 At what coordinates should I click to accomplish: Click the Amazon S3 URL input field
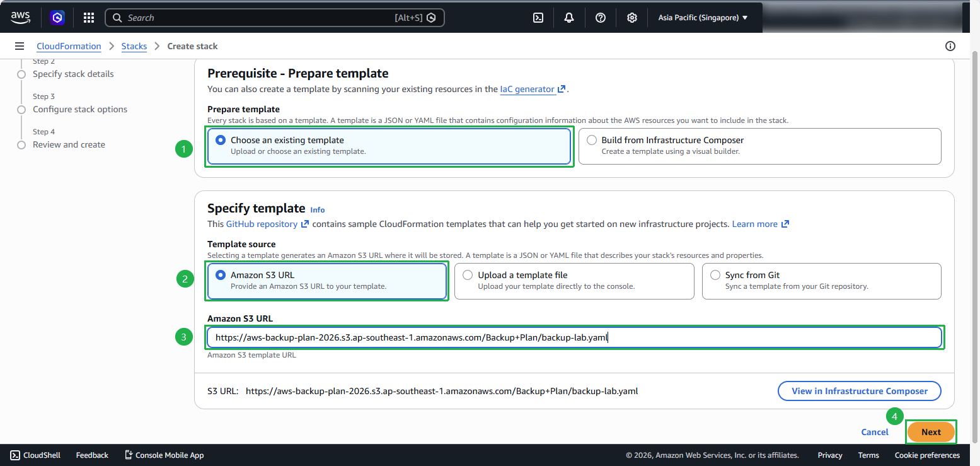point(574,337)
